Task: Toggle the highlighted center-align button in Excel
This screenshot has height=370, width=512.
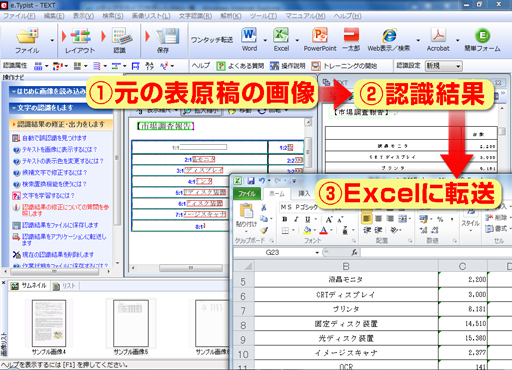Action: point(366,219)
